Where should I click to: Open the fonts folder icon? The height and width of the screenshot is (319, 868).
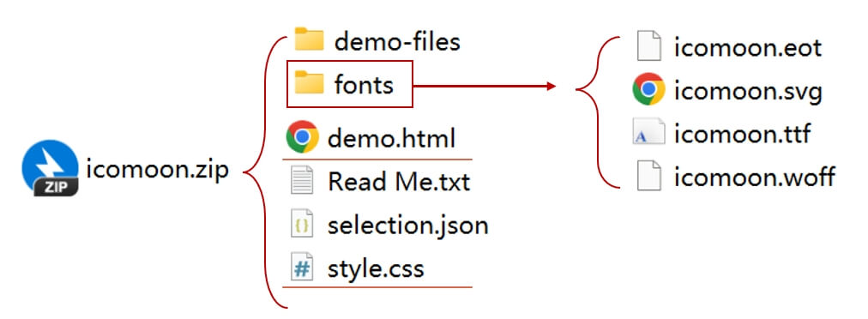(x=308, y=82)
